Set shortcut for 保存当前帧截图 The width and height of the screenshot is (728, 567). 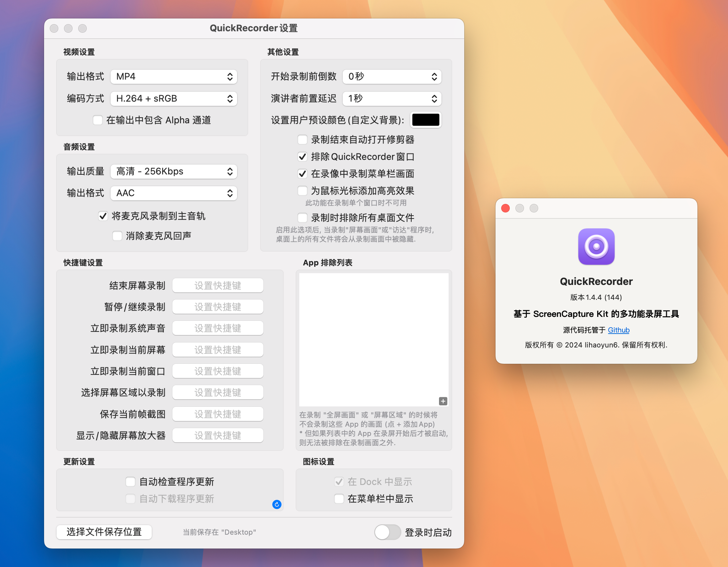218,414
